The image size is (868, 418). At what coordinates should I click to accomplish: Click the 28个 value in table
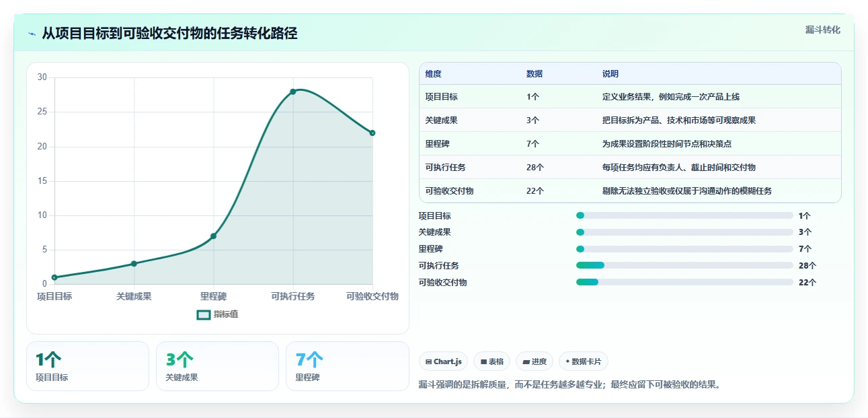point(535,168)
